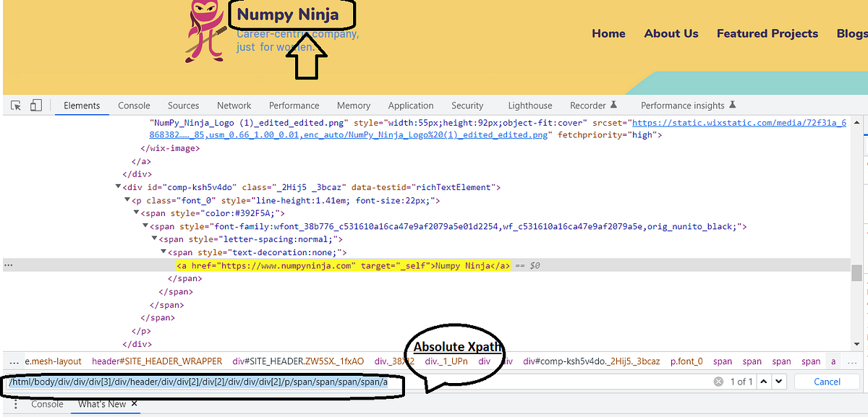
Task: Switch to the Console panel tab
Action: coord(134,105)
